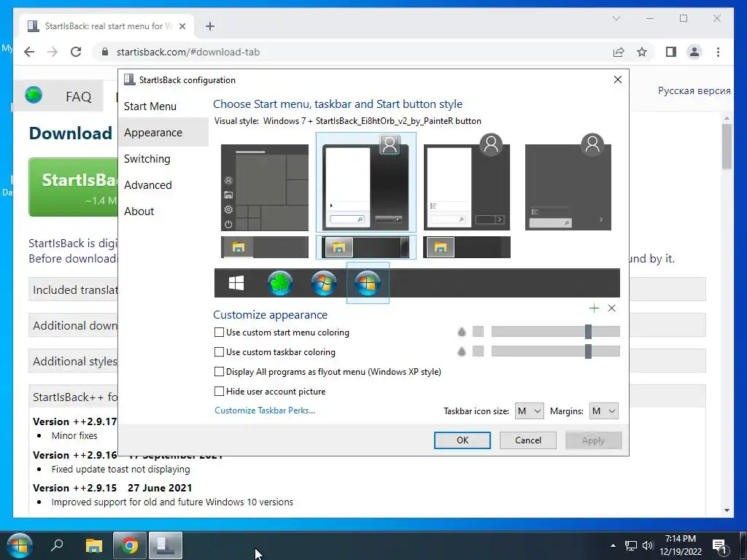
Task: Open Customize Taskbar Perks link
Action: [265, 411]
